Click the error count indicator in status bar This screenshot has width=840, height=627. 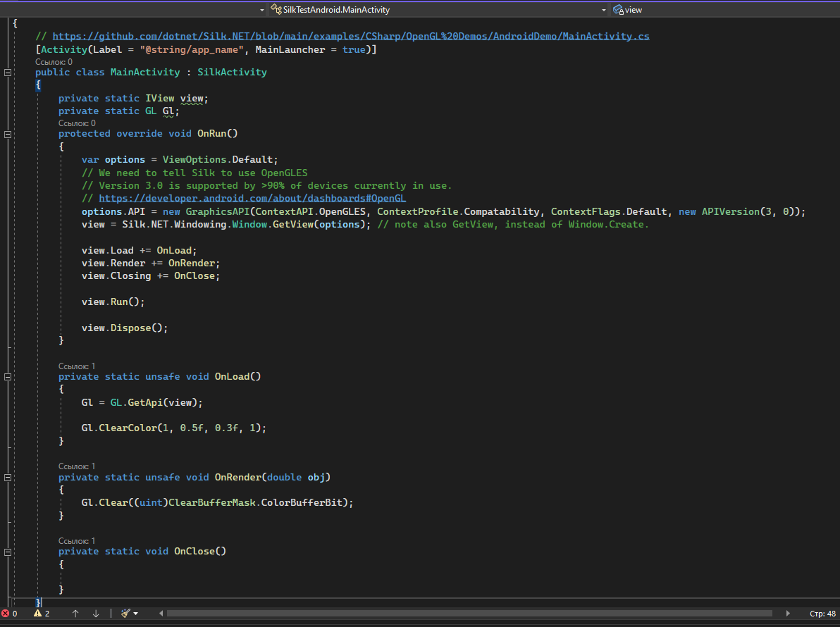(x=10, y=614)
